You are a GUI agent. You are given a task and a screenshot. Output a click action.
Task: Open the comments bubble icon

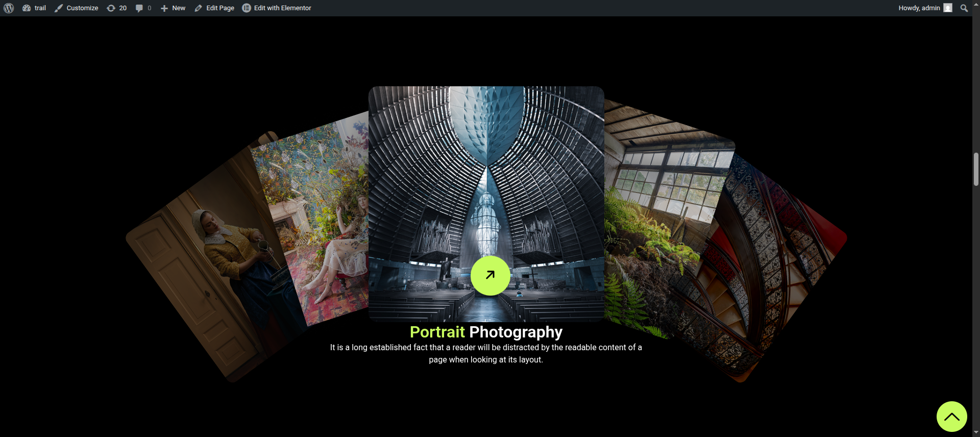(143, 8)
